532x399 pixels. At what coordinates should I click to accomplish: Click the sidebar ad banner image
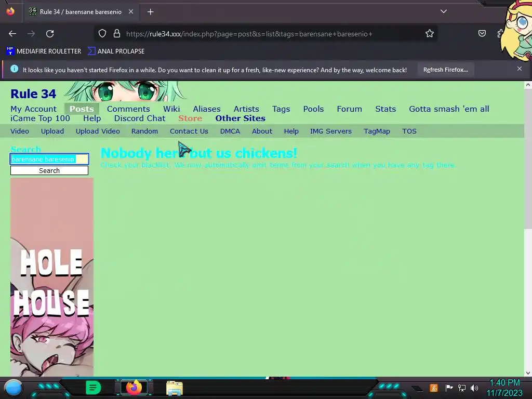tap(52, 277)
